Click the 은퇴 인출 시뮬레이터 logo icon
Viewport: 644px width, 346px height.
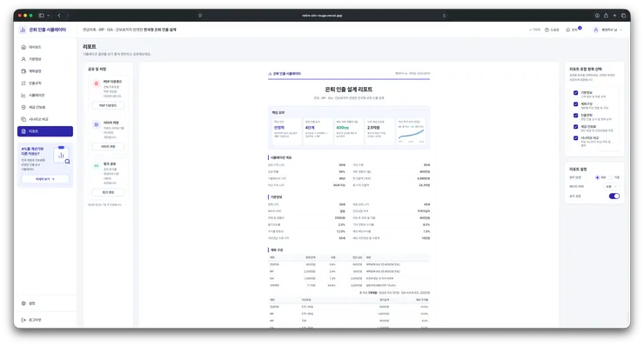click(x=23, y=30)
